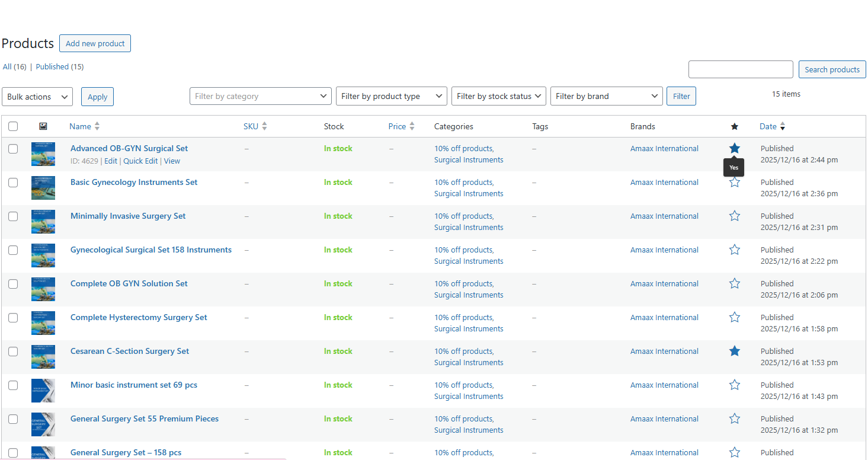
Task: Tick the select-all products checkbox
Action: (x=13, y=126)
